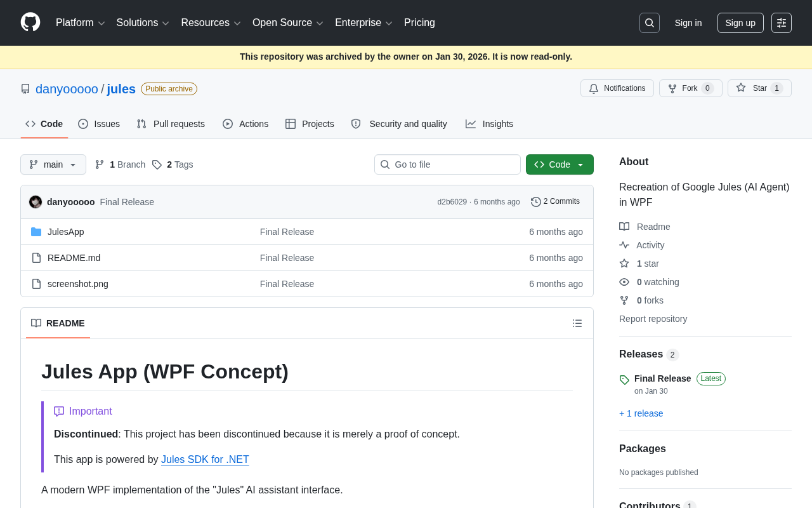Click the danyooooo avatar in commit row
812x508 pixels.
pyautogui.click(x=36, y=202)
